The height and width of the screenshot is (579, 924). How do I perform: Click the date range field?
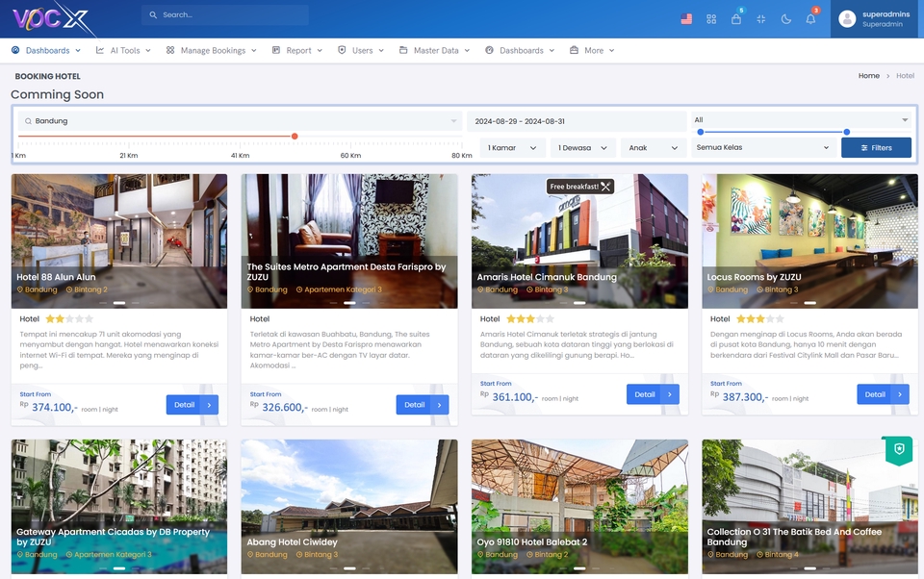(x=576, y=121)
